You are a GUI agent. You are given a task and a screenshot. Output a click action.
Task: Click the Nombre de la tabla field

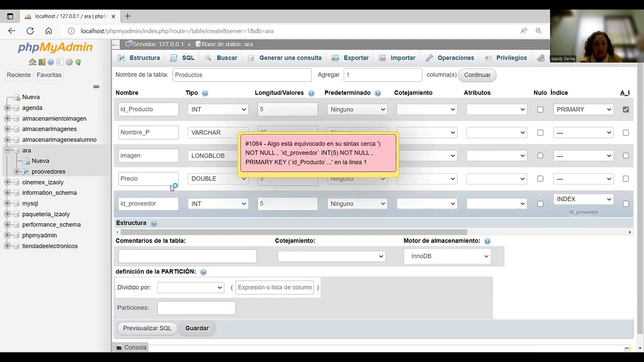tap(242, 75)
